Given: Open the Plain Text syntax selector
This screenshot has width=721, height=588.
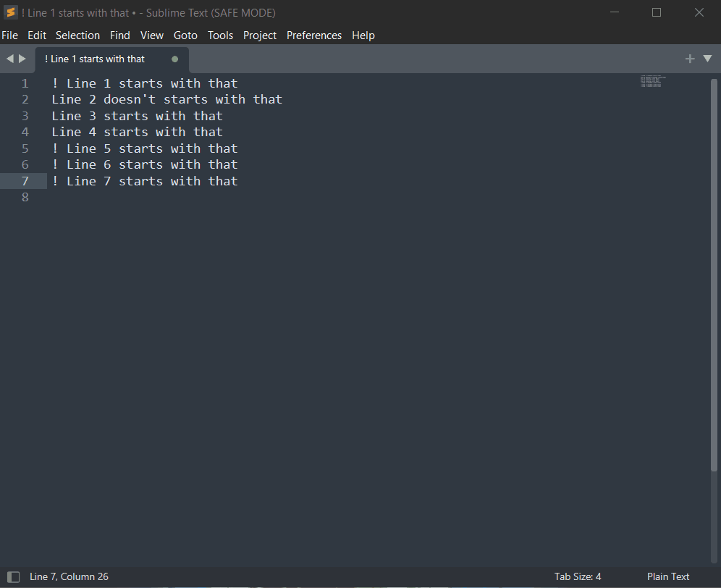Looking at the screenshot, I should (x=667, y=576).
